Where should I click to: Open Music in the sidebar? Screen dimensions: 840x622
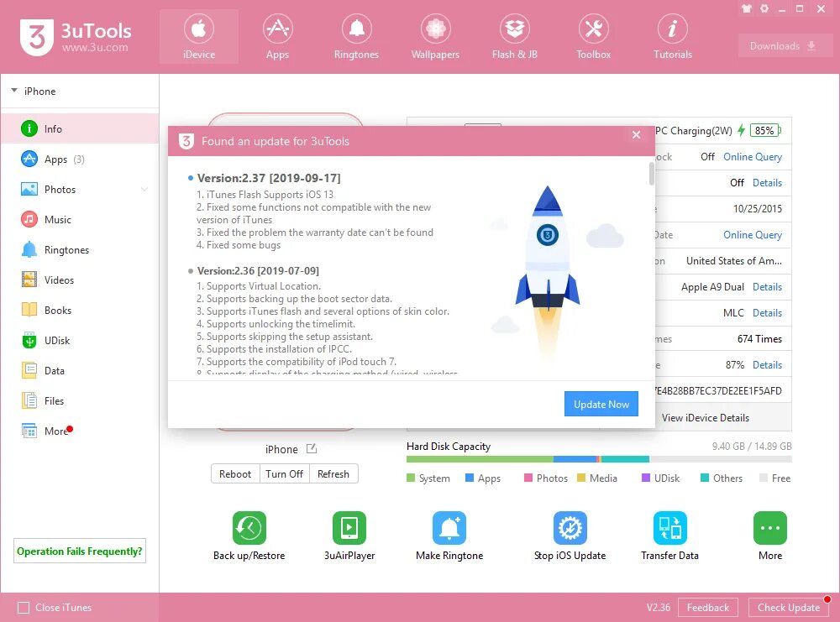pyautogui.click(x=80, y=219)
